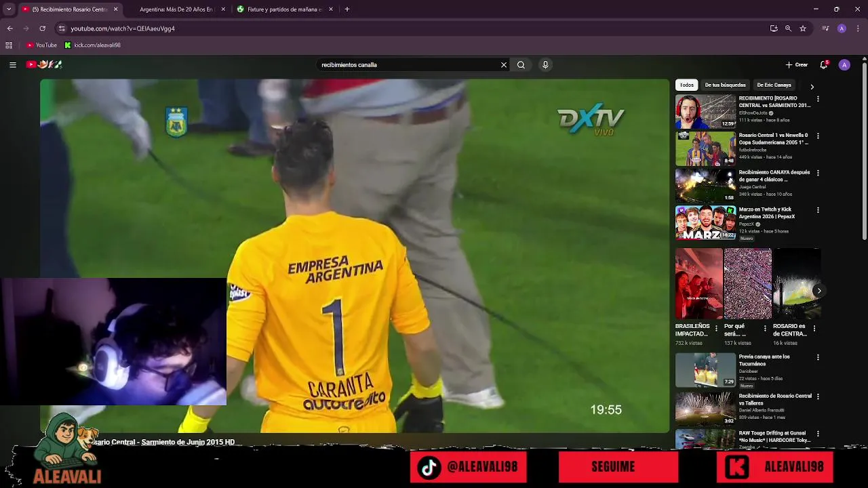Close the Argentina: Más De 20 Años tab
Viewport: 868px width, 488px height.
pos(224,9)
